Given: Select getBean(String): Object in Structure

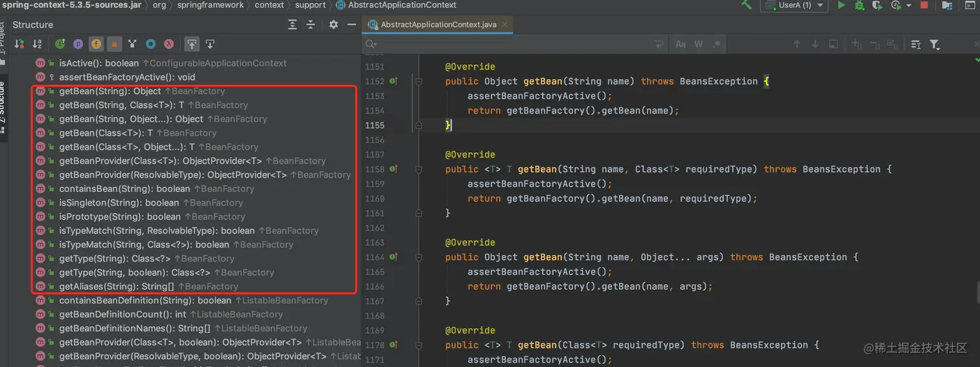Looking at the screenshot, I should coord(110,91).
